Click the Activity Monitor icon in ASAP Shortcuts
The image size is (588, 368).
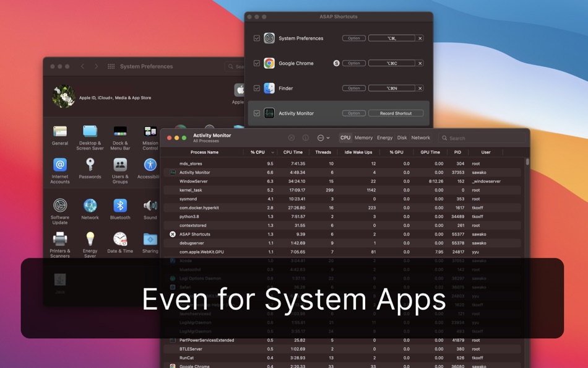point(269,113)
